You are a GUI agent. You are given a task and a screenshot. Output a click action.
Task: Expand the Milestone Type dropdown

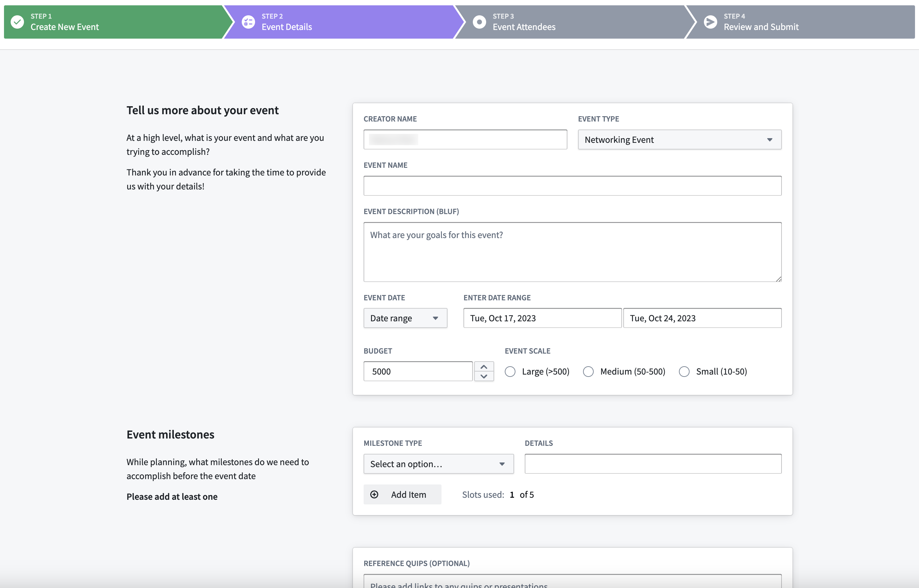pyautogui.click(x=438, y=464)
